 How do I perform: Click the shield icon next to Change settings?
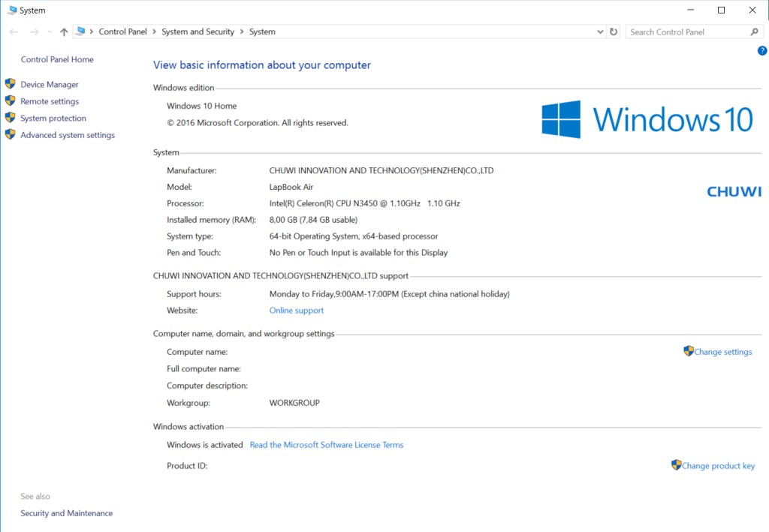(689, 350)
